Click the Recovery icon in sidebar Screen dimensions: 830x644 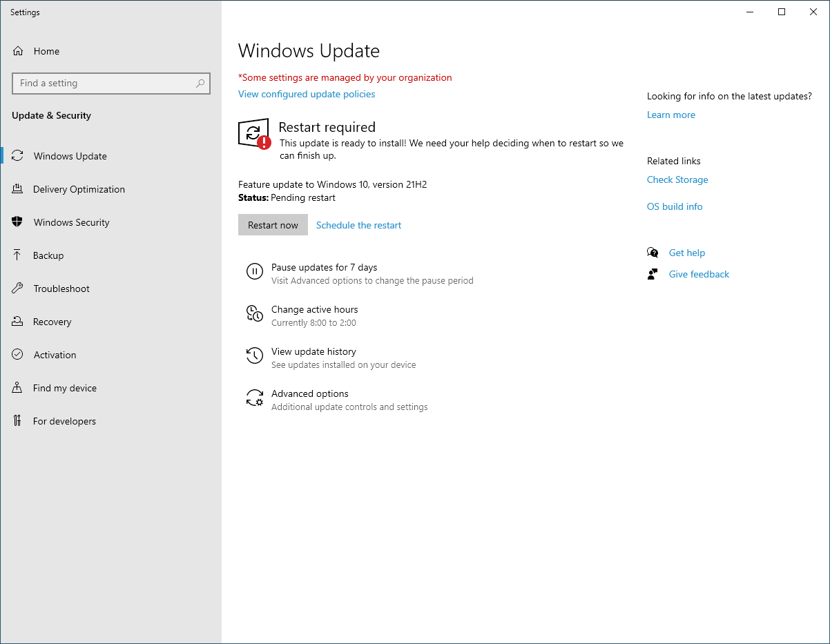click(18, 322)
